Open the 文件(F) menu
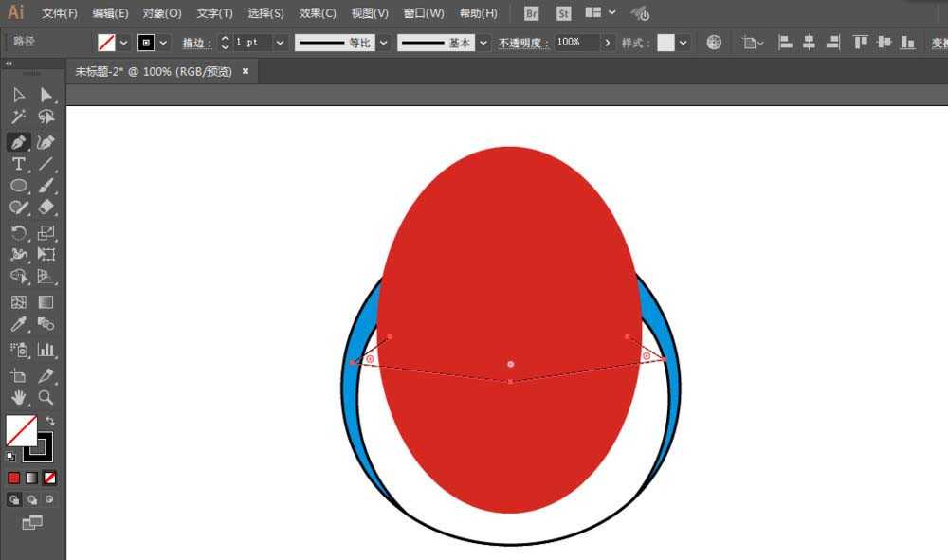This screenshot has width=948, height=560. click(x=60, y=13)
